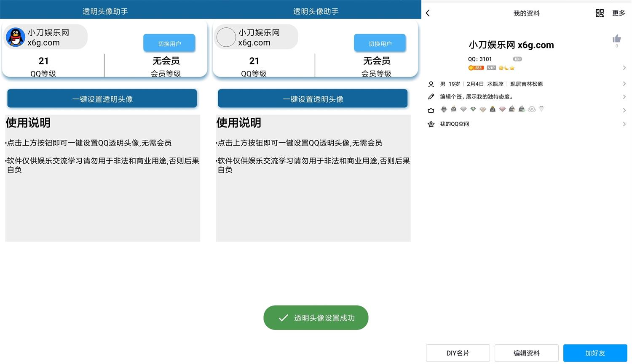This screenshot has width=632, height=364.
Task: Tap the thumbs-up like icon
Action: coord(616,39)
